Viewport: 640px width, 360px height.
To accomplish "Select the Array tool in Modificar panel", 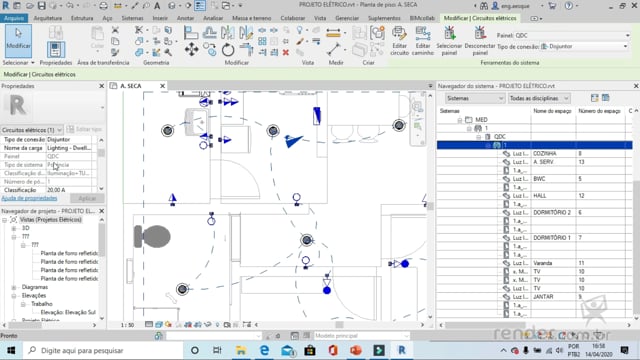I will pyautogui.click(x=262, y=41).
